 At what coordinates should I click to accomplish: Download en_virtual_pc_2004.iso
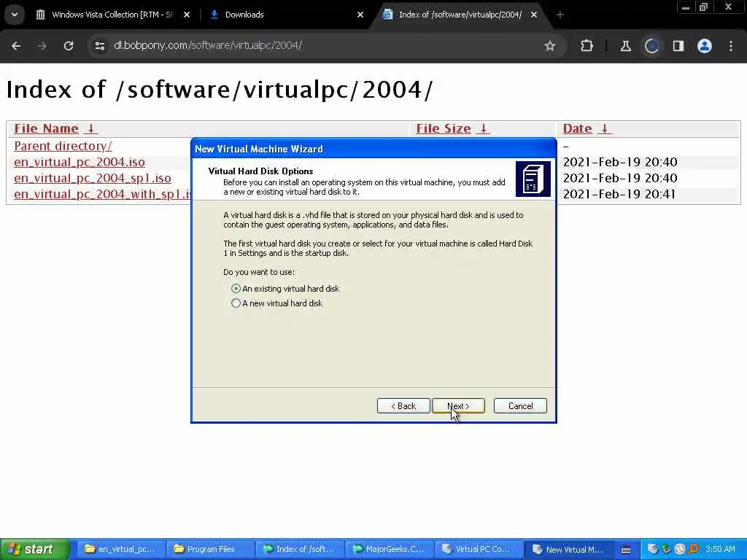click(80, 162)
